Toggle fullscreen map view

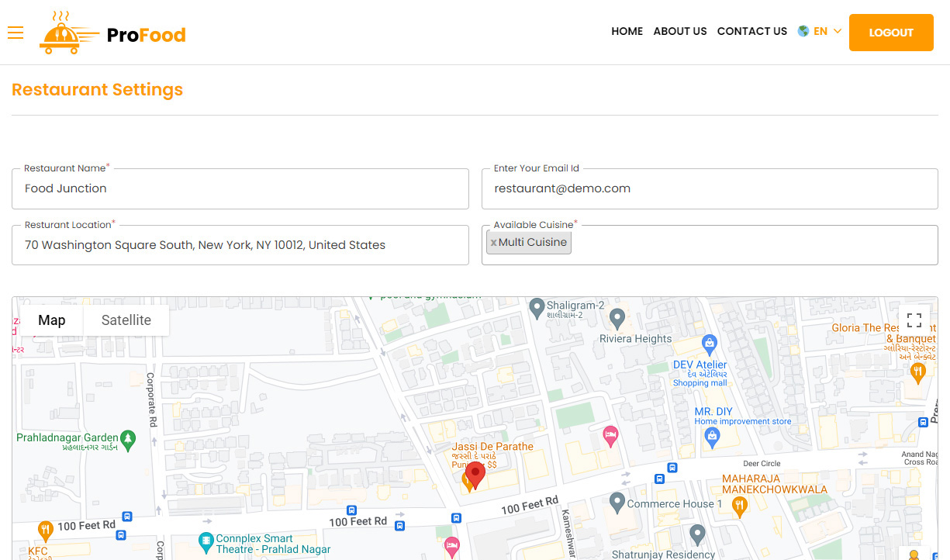914,320
